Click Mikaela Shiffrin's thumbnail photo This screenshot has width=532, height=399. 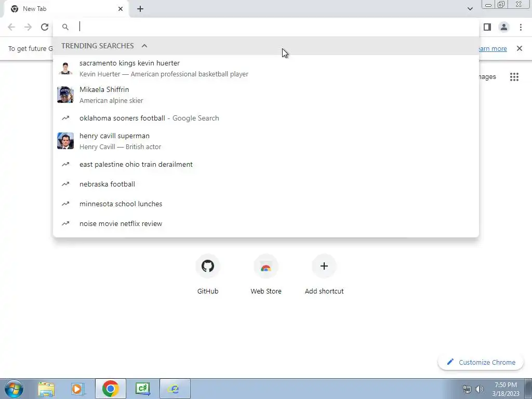(x=65, y=95)
